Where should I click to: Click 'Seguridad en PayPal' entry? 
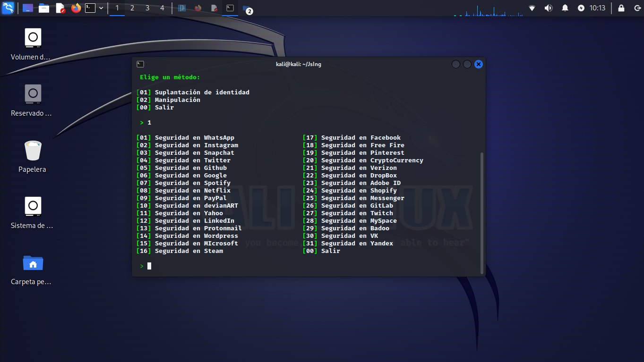pyautogui.click(x=191, y=198)
